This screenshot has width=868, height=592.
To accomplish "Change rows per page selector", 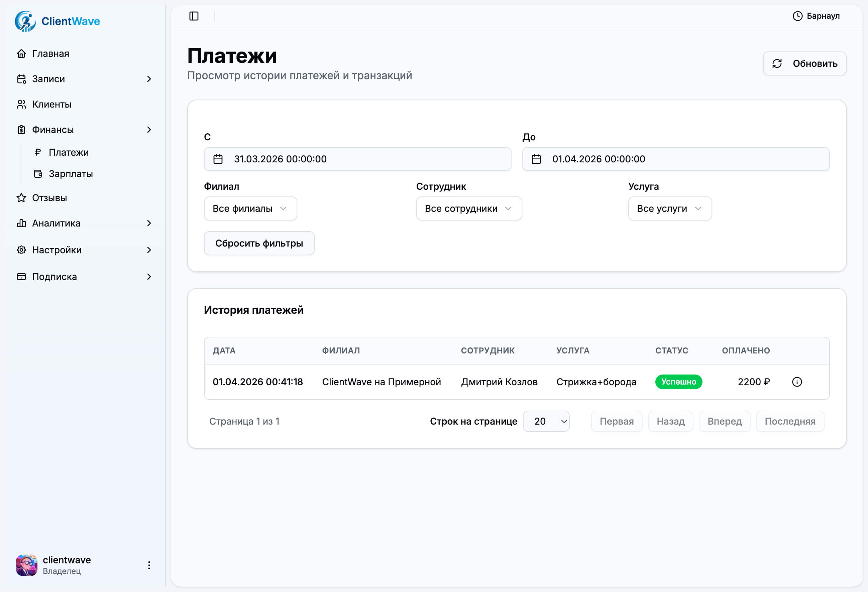I will coord(546,421).
